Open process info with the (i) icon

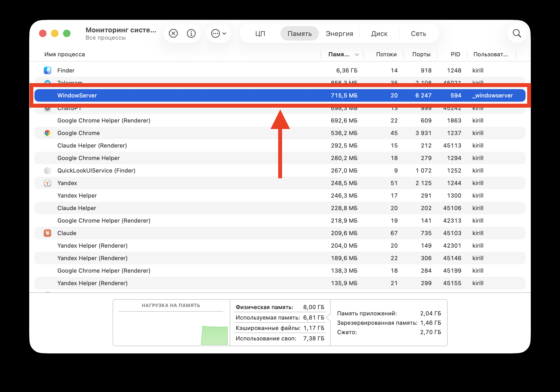191,33
